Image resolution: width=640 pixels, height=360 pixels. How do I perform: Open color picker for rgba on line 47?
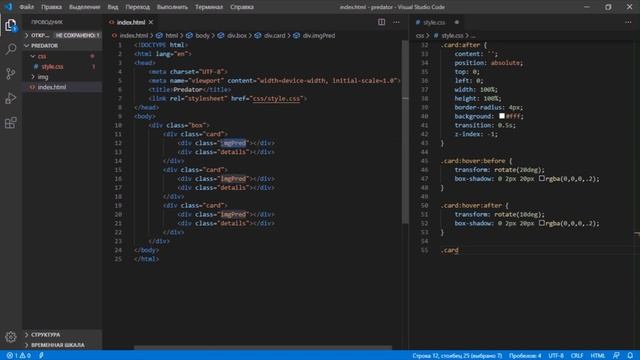(x=542, y=178)
